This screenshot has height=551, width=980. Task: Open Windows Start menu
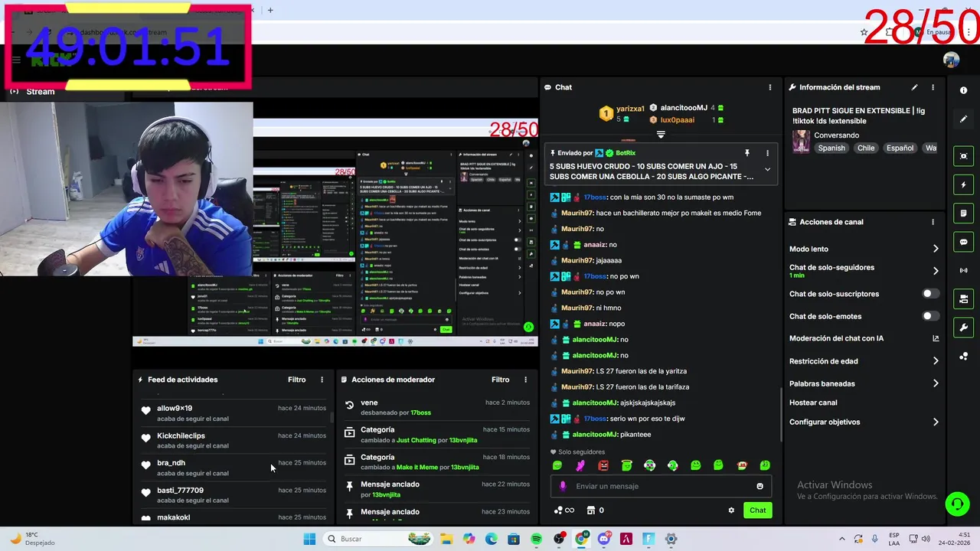(309, 539)
